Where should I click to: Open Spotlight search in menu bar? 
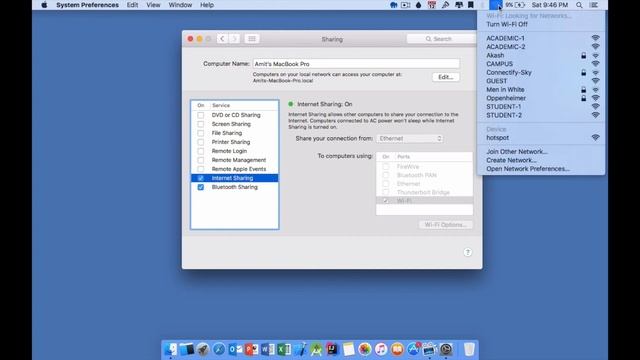[579, 5]
